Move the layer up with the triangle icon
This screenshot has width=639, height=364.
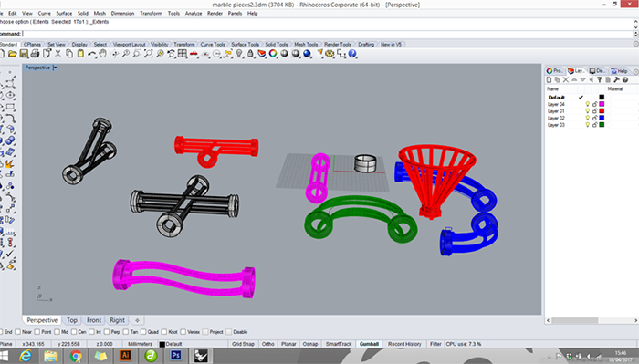(574, 79)
